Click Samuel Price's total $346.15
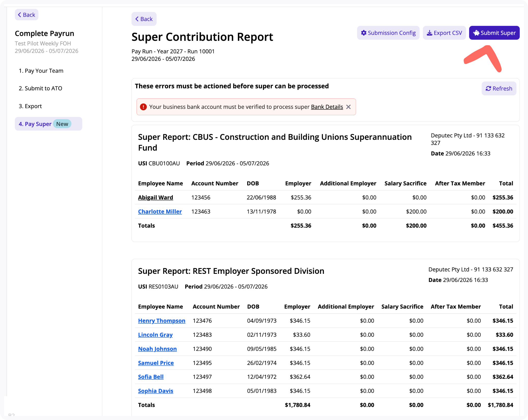 503,363
